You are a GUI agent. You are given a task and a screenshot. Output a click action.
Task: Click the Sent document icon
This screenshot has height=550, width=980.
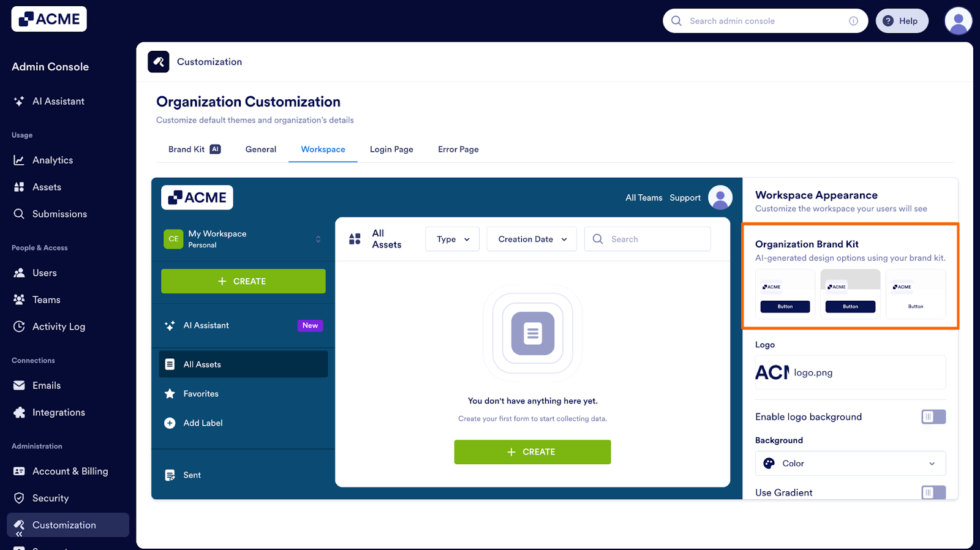170,475
